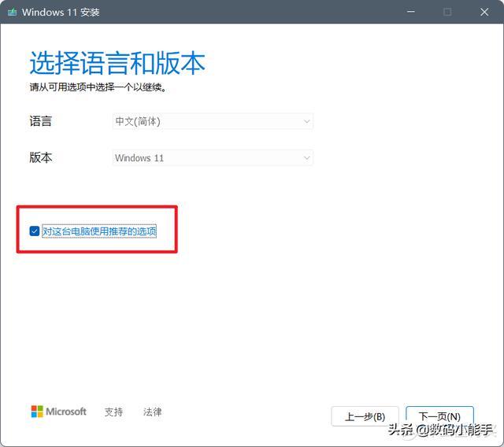This screenshot has width=504, height=447.
Task: Click the 版本 label
Action: tap(40, 157)
